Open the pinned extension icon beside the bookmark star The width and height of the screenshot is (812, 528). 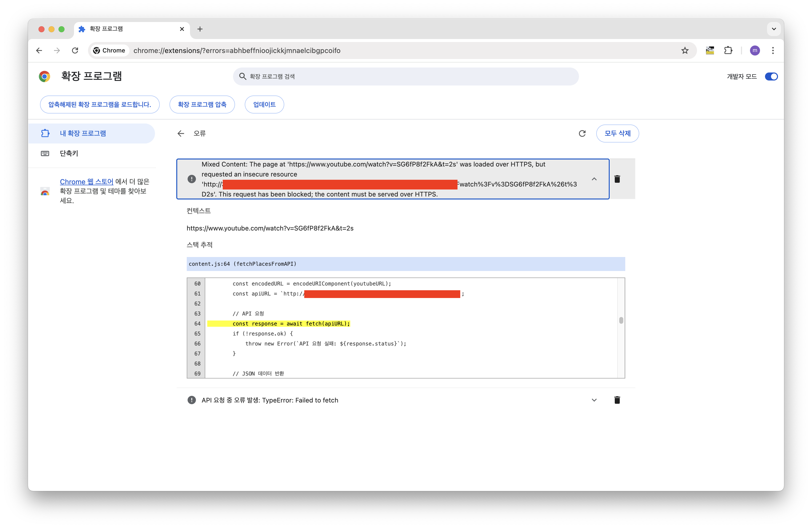(710, 50)
